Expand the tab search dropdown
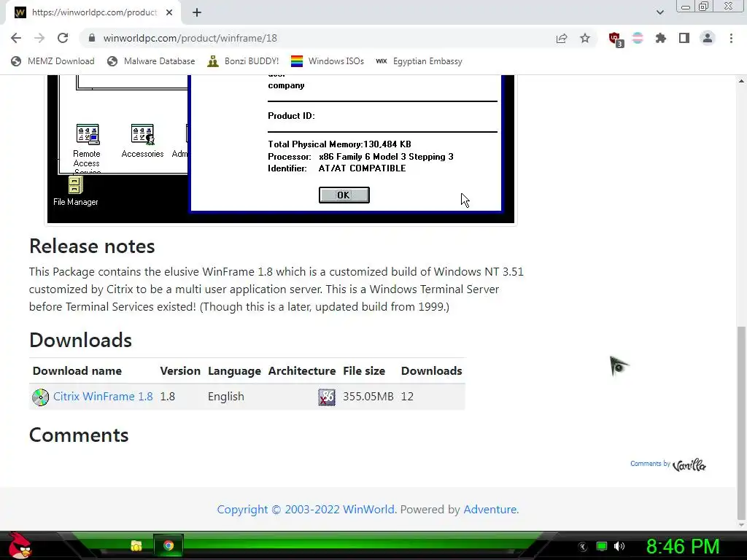Viewport: 747px width, 560px height. (x=659, y=12)
